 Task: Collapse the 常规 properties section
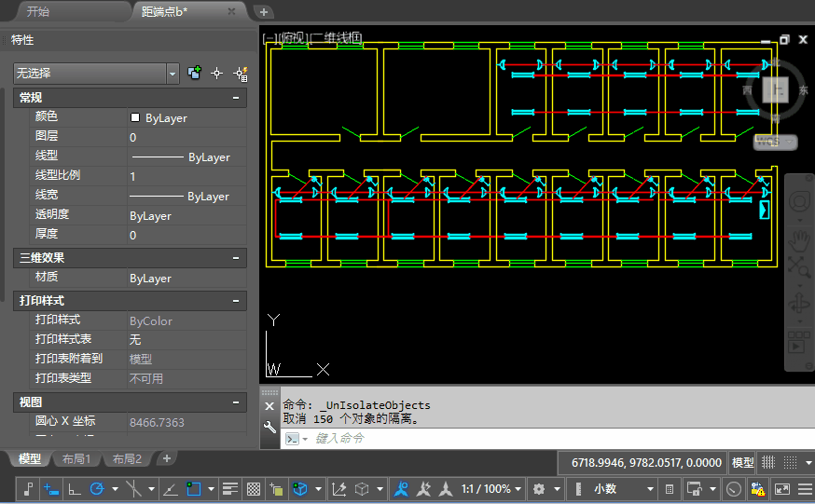click(x=236, y=97)
